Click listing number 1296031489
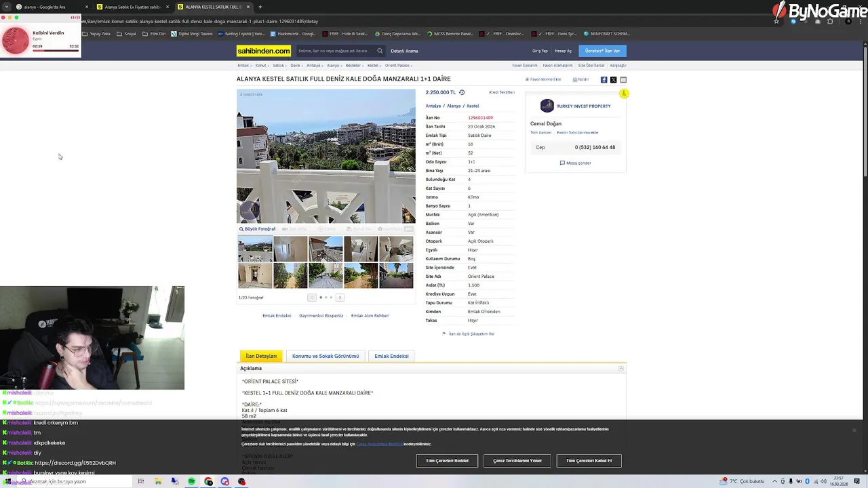Screen dimensions: 868x488 [480, 118]
